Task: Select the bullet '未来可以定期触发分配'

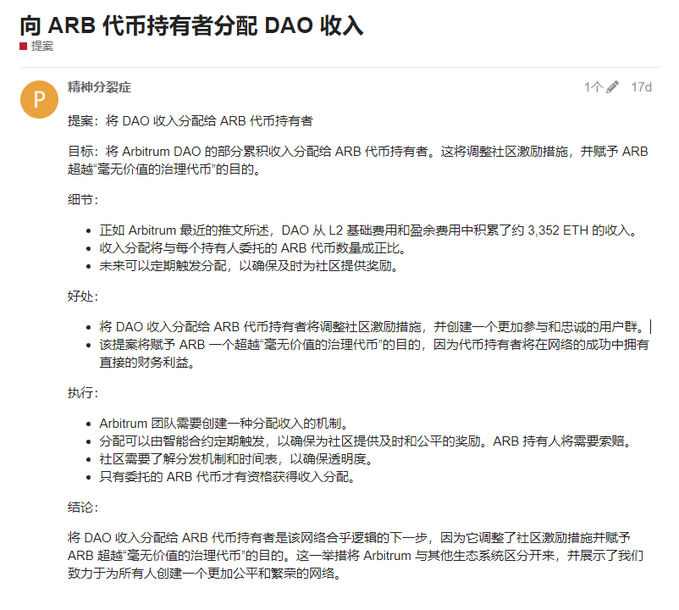Action: click(x=249, y=266)
